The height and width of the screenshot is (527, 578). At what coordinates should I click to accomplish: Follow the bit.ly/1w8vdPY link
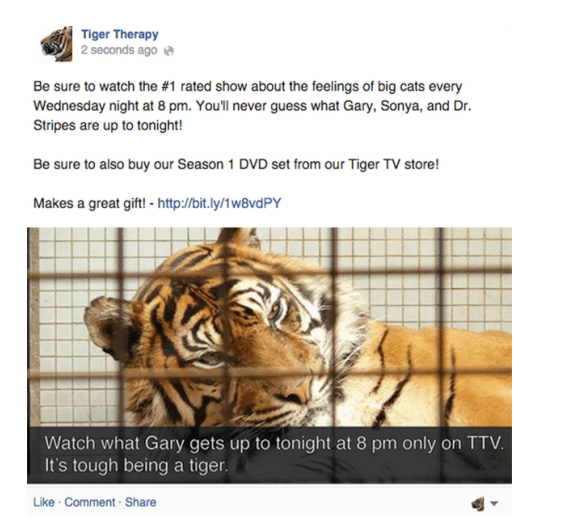pos(219,203)
